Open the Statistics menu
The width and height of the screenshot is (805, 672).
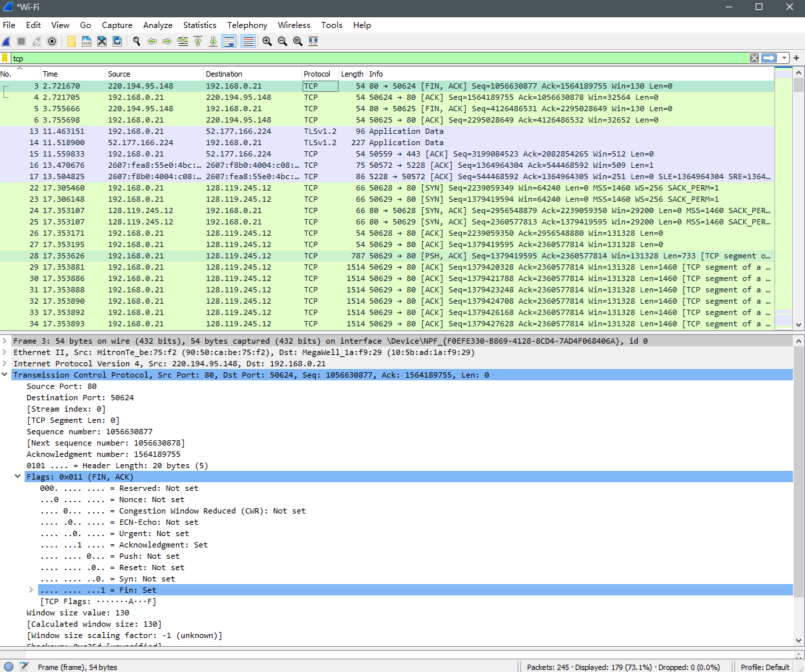pyautogui.click(x=199, y=25)
